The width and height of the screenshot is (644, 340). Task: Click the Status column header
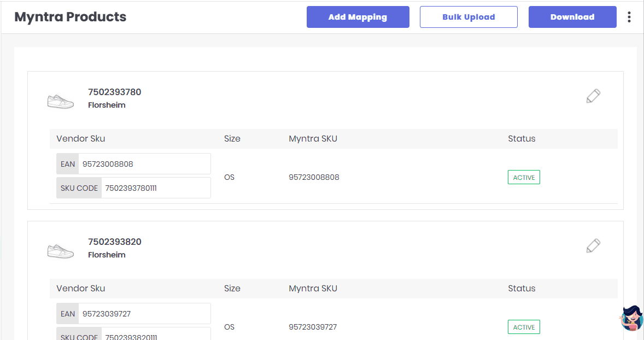tap(522, 138)
